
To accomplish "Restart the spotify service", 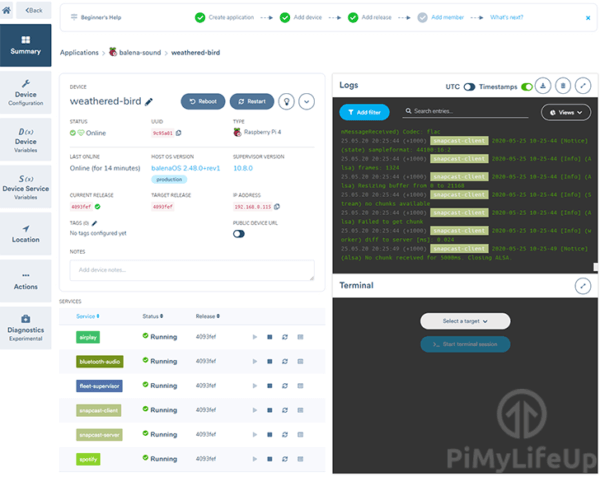I will [285, 458].
